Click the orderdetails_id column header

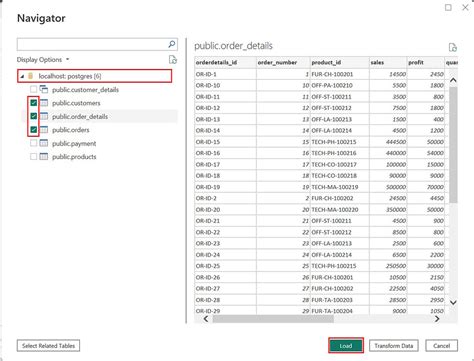(x=225, y=62)
